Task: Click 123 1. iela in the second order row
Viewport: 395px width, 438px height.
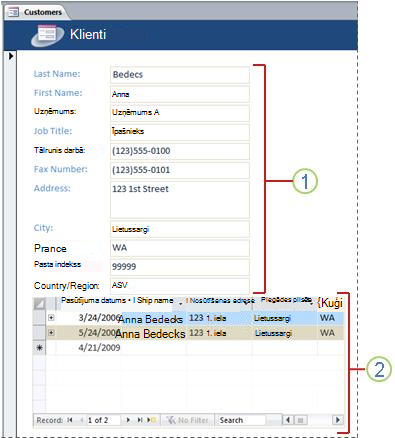Action: tap(207, 333)
